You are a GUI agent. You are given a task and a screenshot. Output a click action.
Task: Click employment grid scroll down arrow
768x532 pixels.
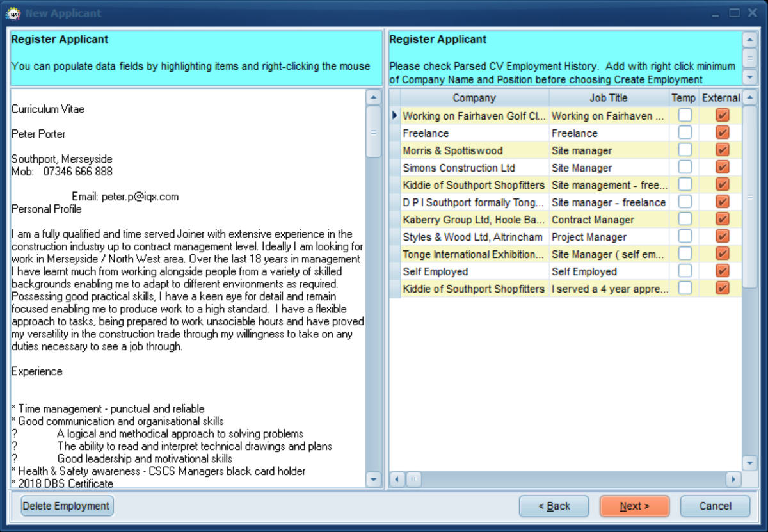(x=750, y=462)
